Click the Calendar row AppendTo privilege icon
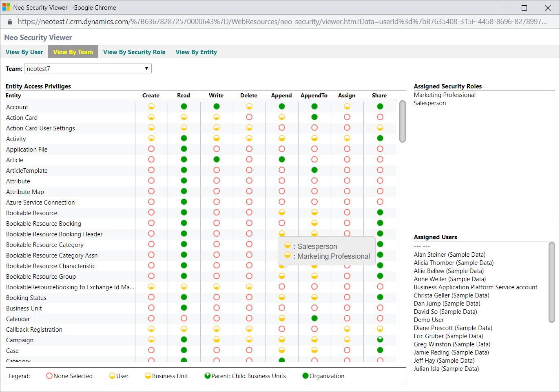 pos(314,318)
